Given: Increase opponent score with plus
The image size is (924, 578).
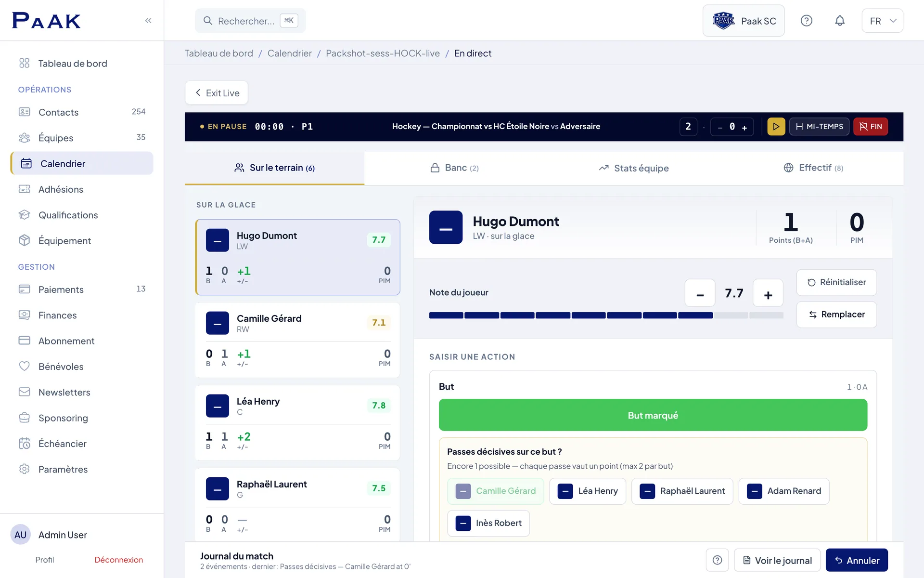Looking at the screenshot, I should pos(744,127).
